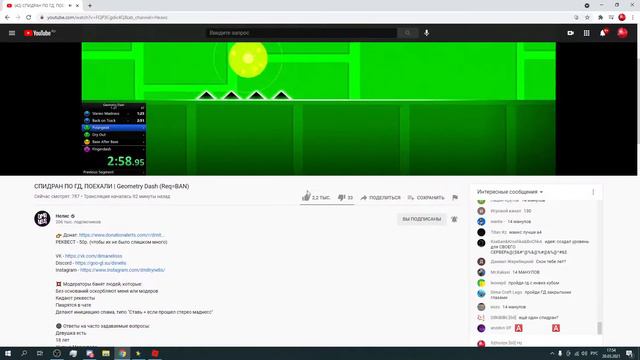Click the keyboard language indicator in tray
This screenshot has width=640, height=360.
(x=594, y=353)
